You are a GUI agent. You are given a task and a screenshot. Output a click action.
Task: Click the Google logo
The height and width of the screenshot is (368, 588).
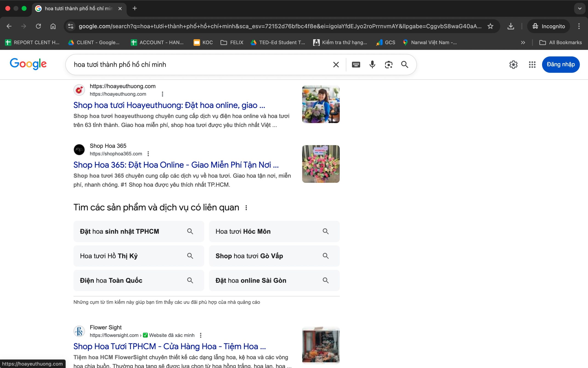pos(28,64)
